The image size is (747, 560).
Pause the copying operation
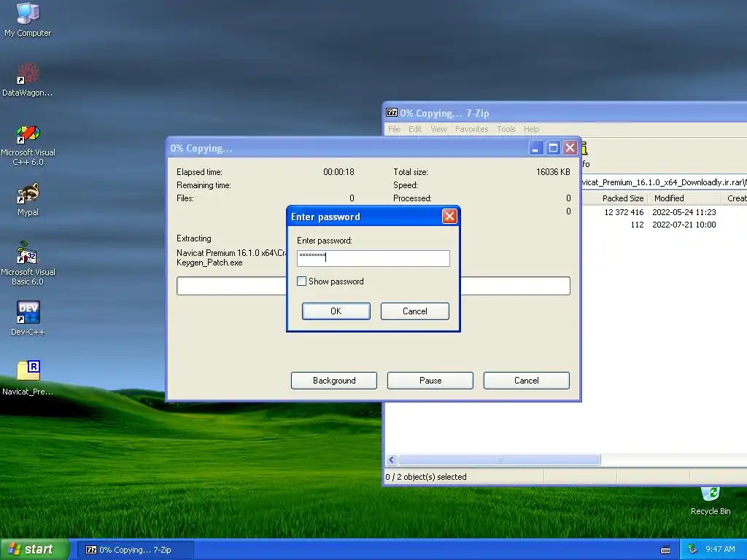430,381
